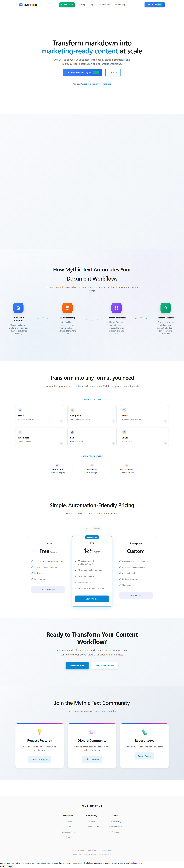Click the Join Discord link
Image resolution: width=184 pixels, height=868 pixels.
pos(92,759)
